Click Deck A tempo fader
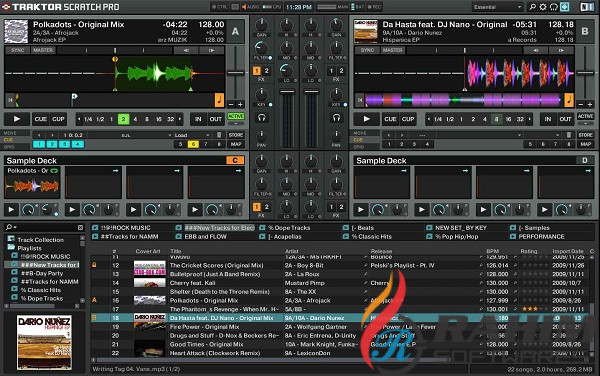Screen dimensions: 600x376 pos(236,72)
